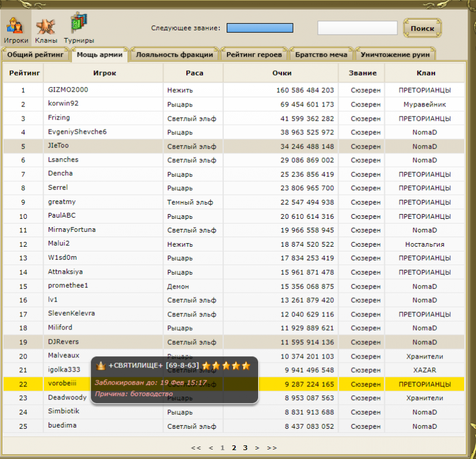Image resolution: width=476 pixels, height=459 pixels.
Task: Open the Уничтожение руин tab
Action: pyautogui.click(x=395, y=55)
